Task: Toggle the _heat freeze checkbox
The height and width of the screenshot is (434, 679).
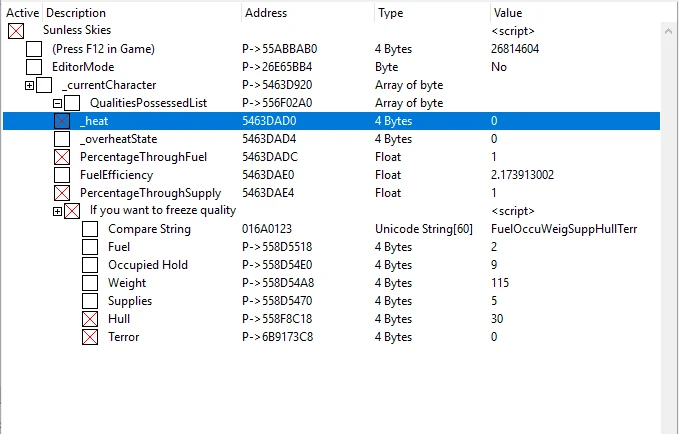Action: click(x=61, y=121)
